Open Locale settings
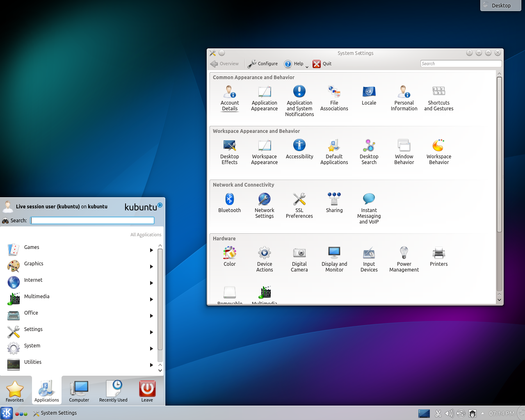This screenshot has height=420, width=525. click(369, 96)
